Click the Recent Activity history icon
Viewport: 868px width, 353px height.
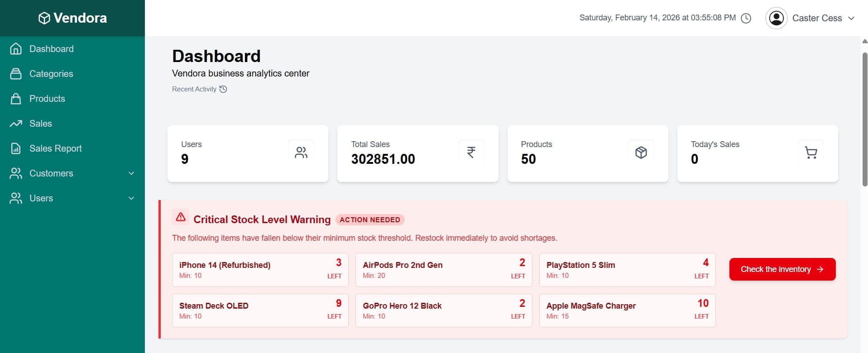tap(223, 89)
